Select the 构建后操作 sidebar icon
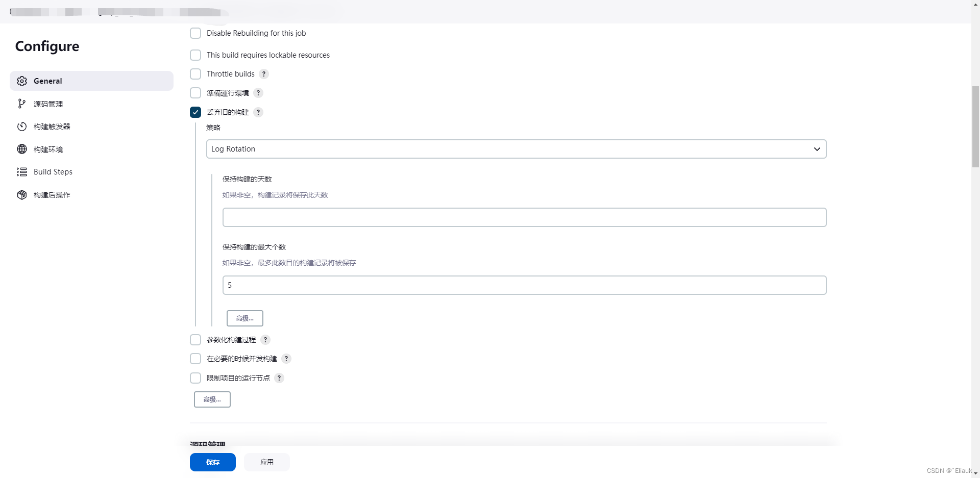This screenshot has width=980, height=478. coord(22,194)
